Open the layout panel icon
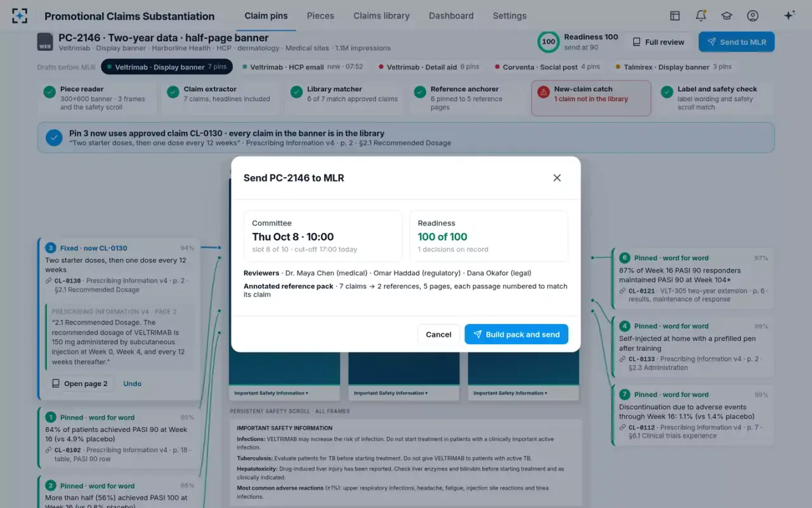Viewport: 812px width, 508px height. click(675, 16)
